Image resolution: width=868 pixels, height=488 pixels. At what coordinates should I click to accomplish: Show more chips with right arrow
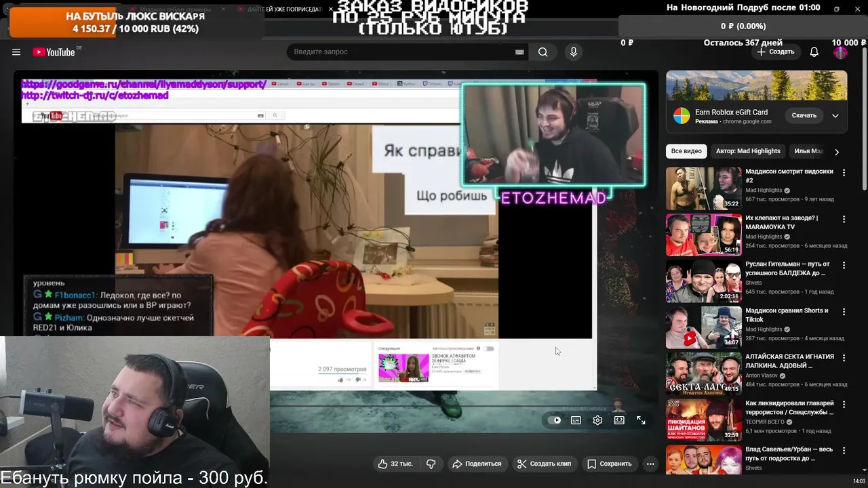pyautogui.click(x=837, y=152)
